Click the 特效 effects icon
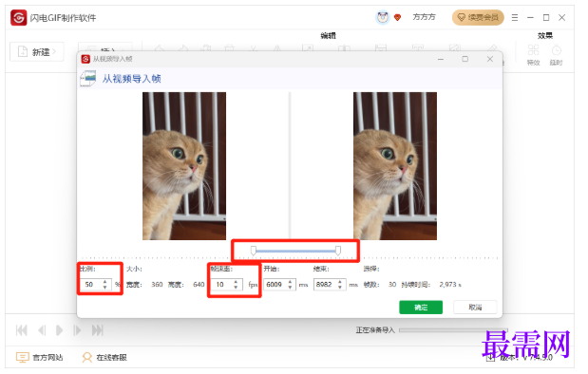This screenshot has height=374, width=588. click(533, 55)
